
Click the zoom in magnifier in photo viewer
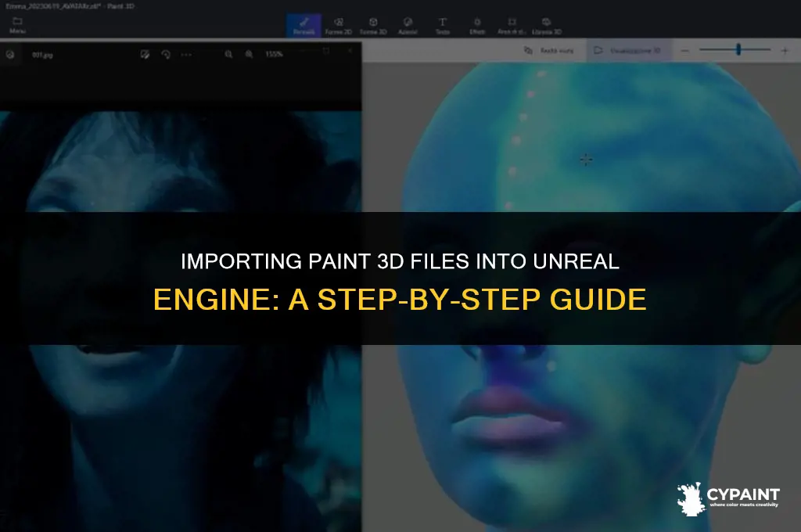coord(249,54)
